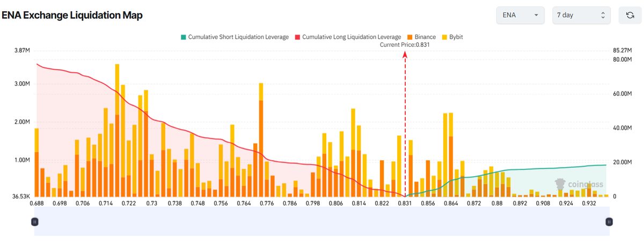The image size is (644, 243).
Task: Hide the Binance series in legend
Action: coord(424,37)
